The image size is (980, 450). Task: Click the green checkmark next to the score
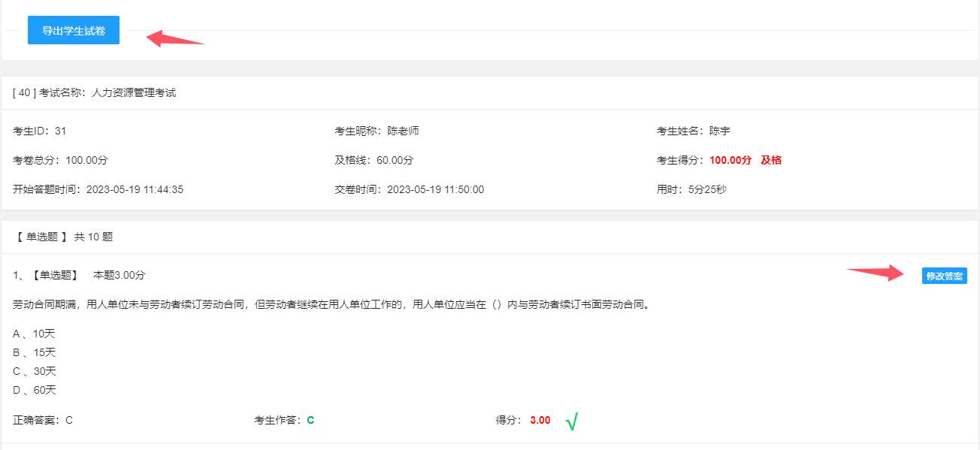(x=571, y=421)
